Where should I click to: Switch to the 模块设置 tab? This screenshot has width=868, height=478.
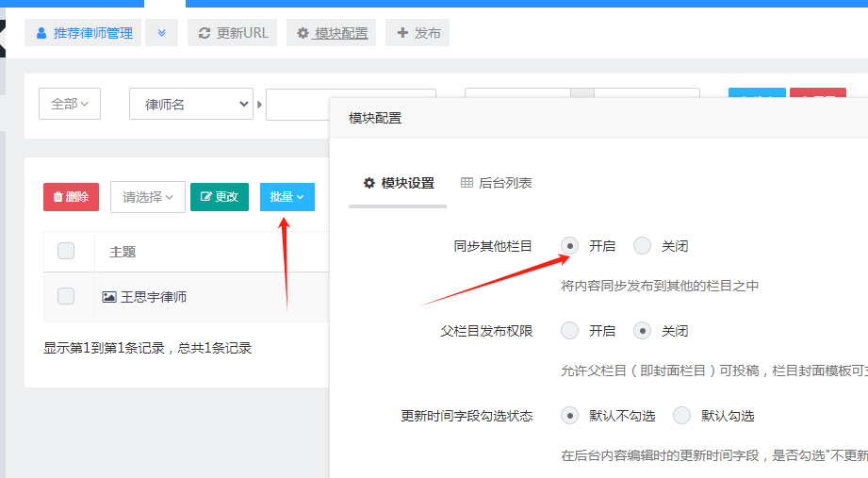point(399,183)
